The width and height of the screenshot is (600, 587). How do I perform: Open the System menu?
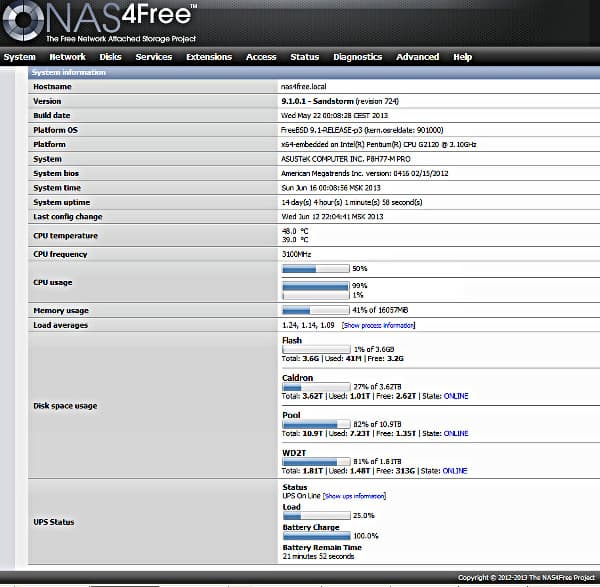point(20,57)
